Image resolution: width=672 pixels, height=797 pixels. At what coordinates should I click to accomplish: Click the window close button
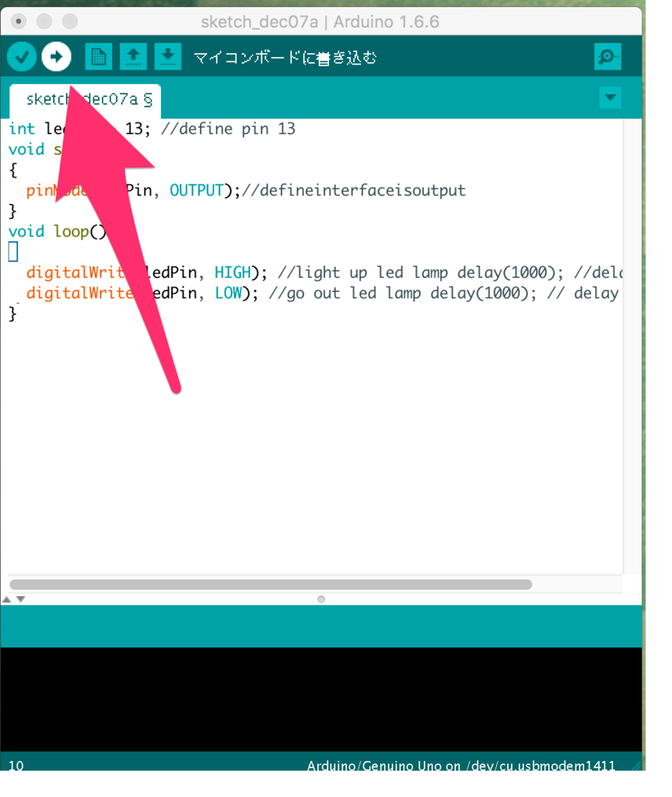(19, 21)
